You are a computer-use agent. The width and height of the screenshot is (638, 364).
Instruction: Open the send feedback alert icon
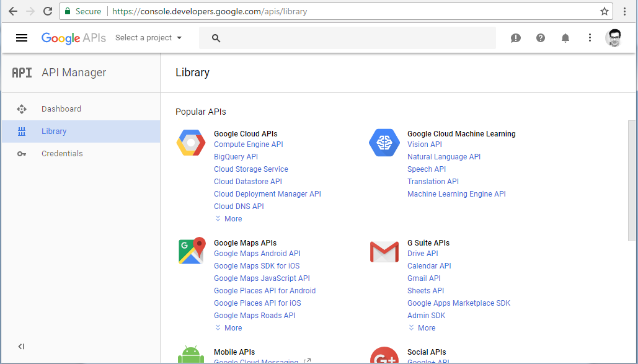(515, 38)
